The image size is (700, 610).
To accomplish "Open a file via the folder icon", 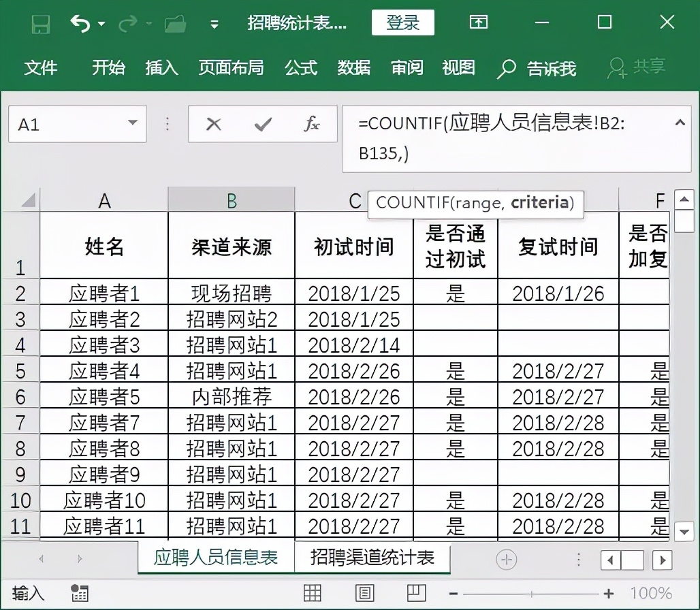I will 174,22.
